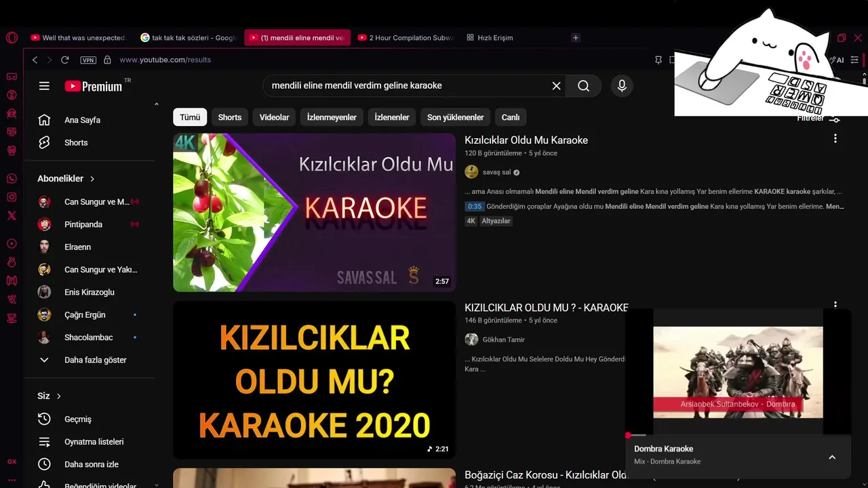Submit search with magnifier button

point(584,86)
